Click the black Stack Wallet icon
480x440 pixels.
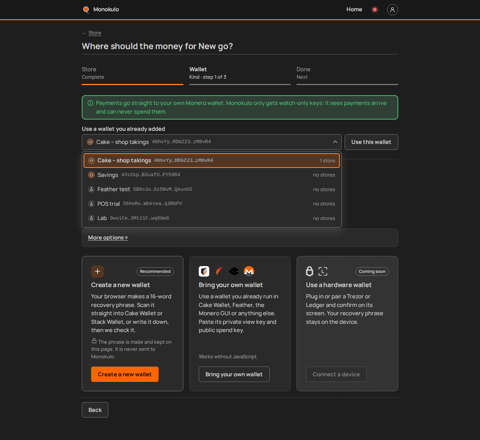click(x=234, y=271)
